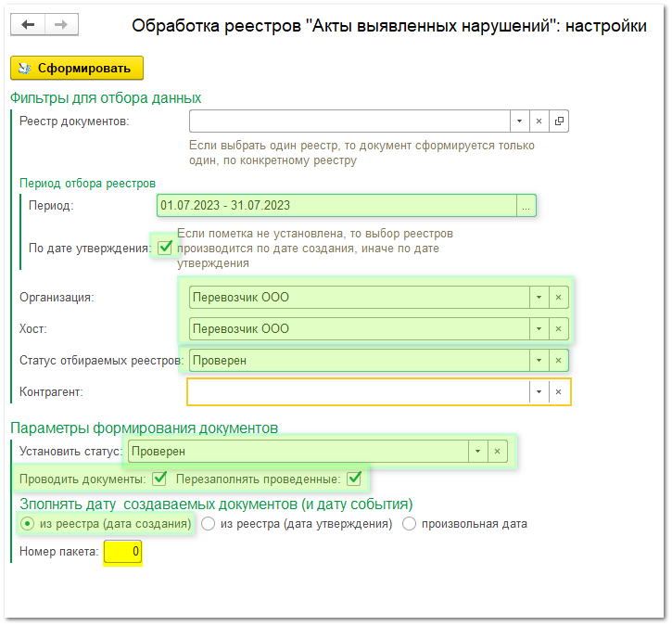This screenshot has width=672, height=626.
Task: Clear the Установить статус value
Action: pyautogui.click(x=498, y=452)
